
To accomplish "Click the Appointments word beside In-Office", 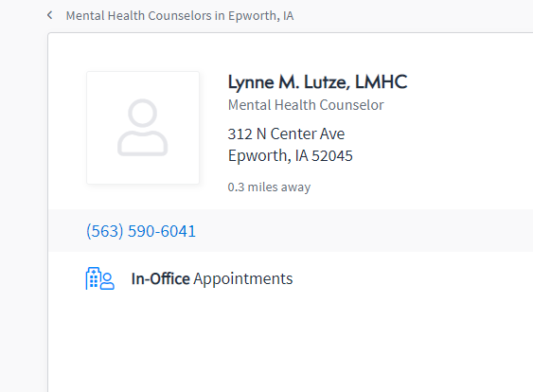I will pos(243,279).
